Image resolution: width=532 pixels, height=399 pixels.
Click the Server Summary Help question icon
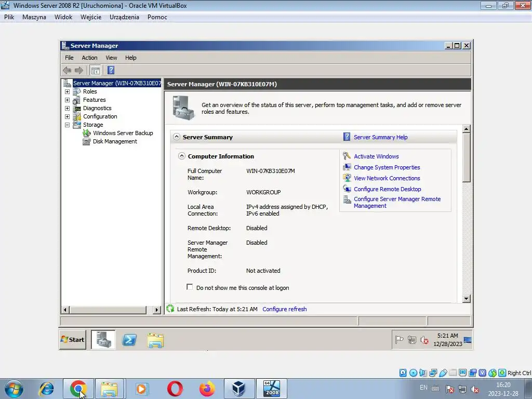[x=347, y=137]
